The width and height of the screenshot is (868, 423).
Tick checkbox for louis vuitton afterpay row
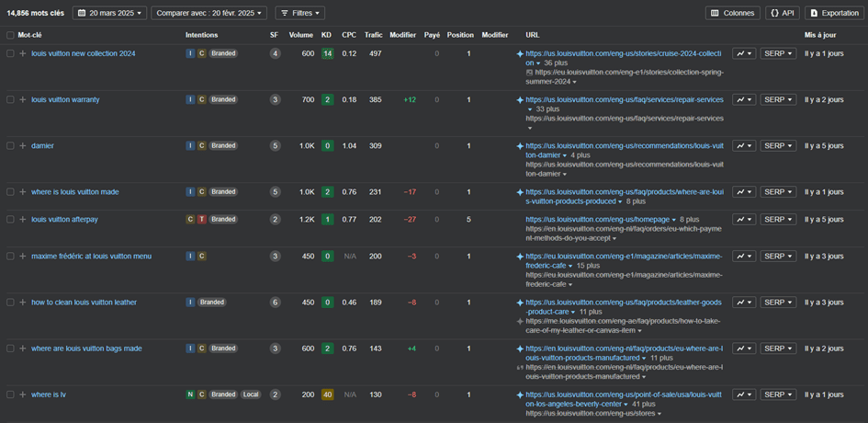[x=10, y=219]
